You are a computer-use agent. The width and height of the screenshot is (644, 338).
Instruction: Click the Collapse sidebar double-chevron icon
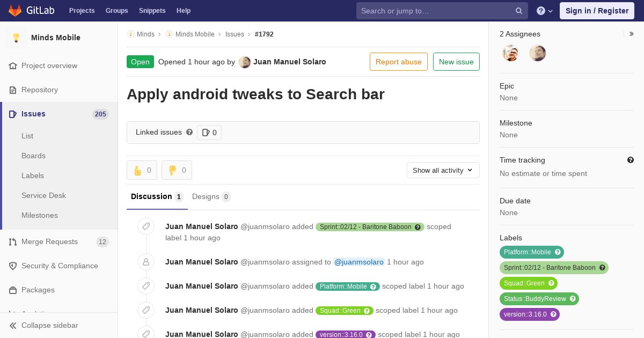[13, 325]
